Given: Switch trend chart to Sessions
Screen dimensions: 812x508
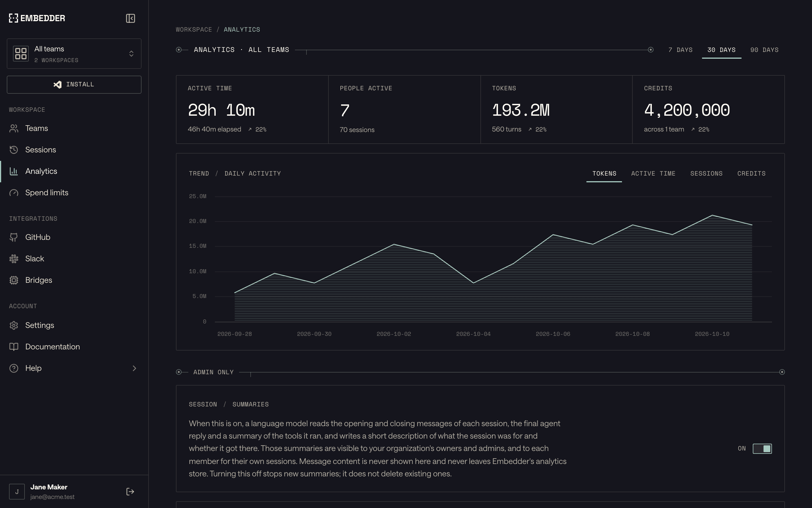Looking at the screenshot, I should pos(706,174).
